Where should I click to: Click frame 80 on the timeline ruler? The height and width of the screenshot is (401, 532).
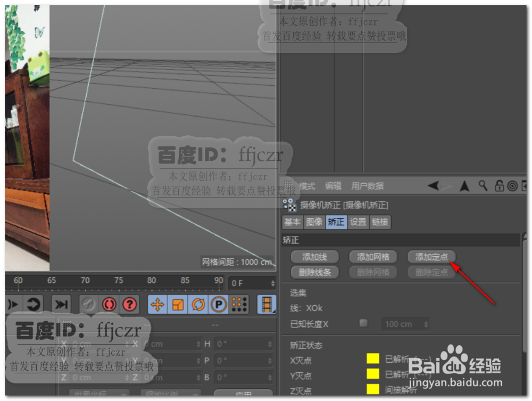click(151, 281)
